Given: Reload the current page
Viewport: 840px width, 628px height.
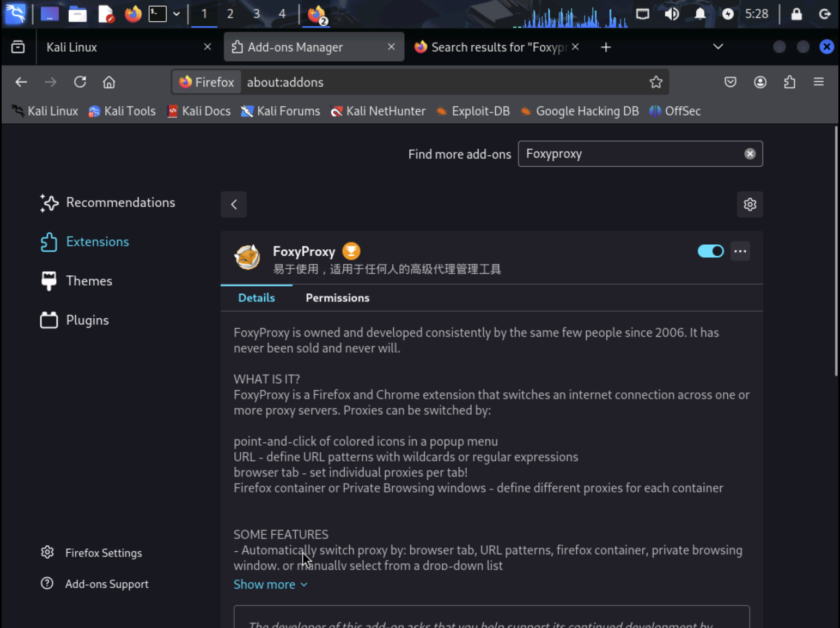Looking at the screenshot, I should 80,82.
